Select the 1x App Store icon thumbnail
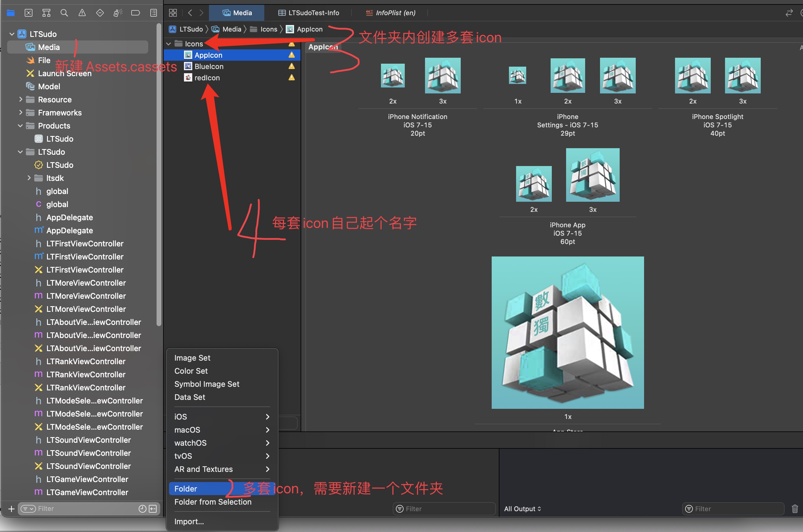Screen dimensions: 803x532 pyautogui.click(x=568, y=333)
